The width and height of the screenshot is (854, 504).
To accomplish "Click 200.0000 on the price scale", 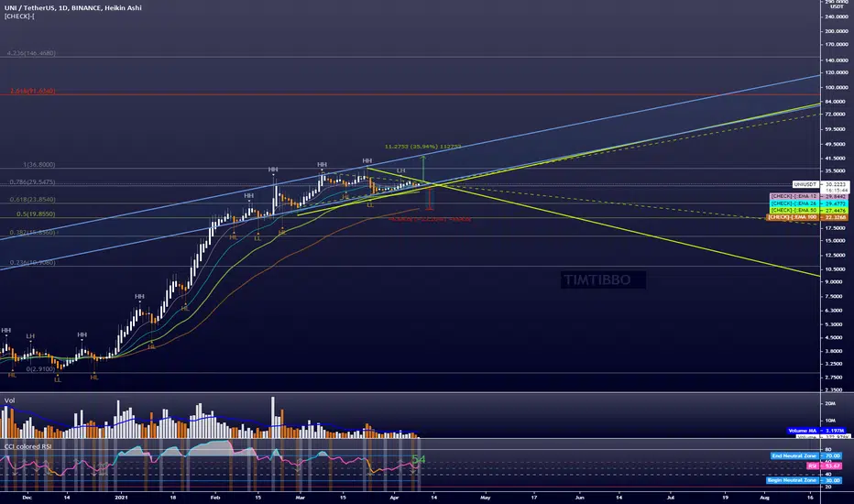I will point(837,31).
